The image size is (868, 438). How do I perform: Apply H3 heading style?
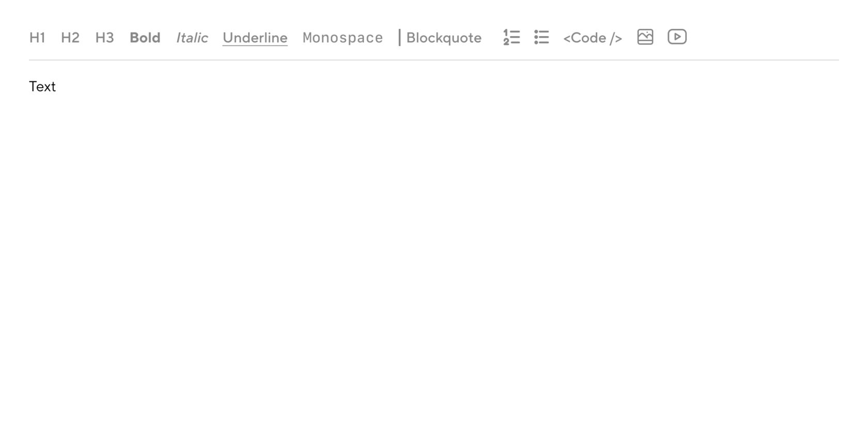coord(104,38)
